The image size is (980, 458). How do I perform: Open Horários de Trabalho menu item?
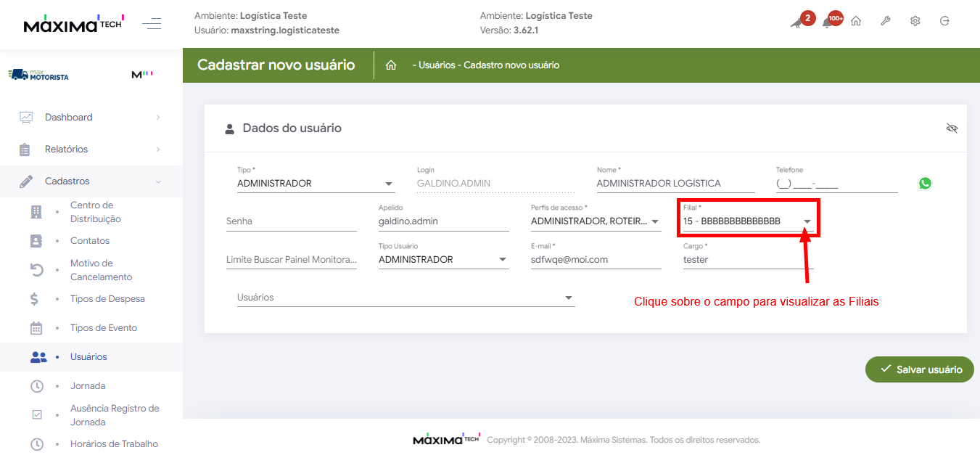click(114, 444)
